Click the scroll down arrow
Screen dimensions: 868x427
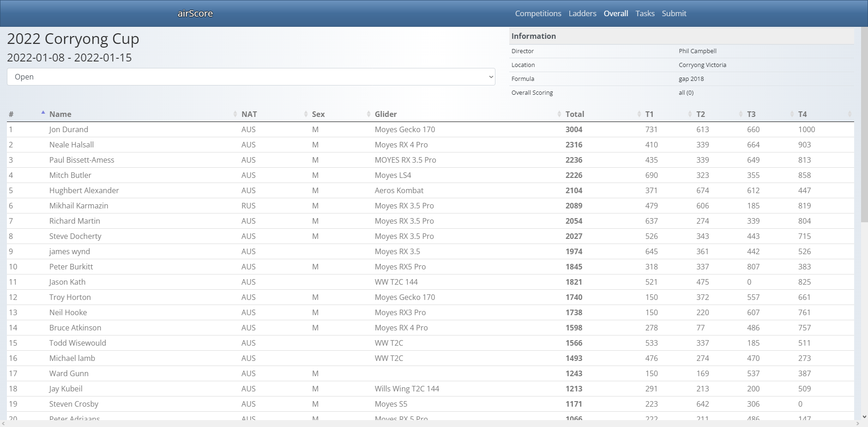coord(864,416)
